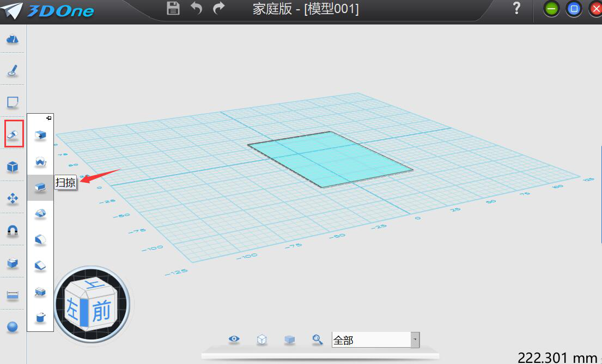Select the Move tool with cross arrows
Image resolution: width=602 pixels, height=364 pixels.
[13, 199]
